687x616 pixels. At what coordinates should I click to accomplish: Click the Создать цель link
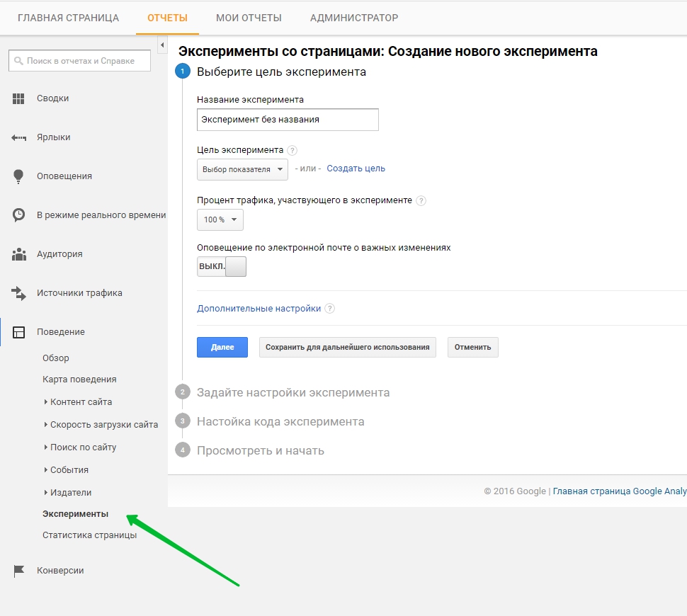(356, 169)
